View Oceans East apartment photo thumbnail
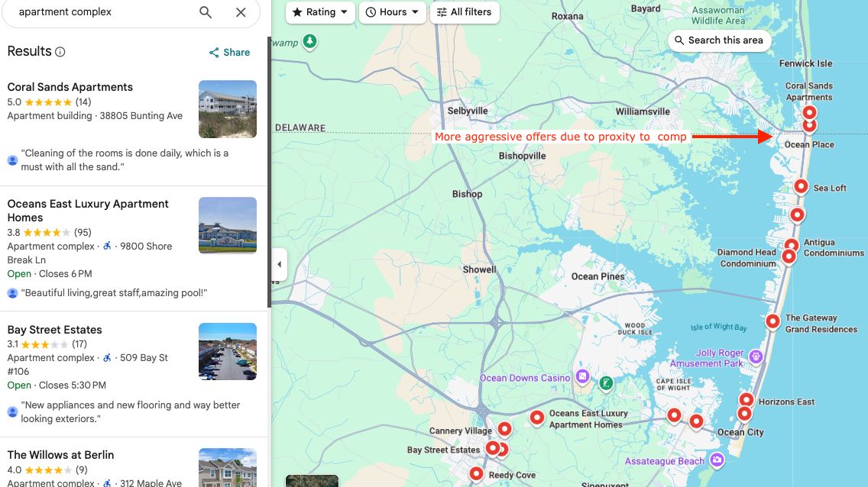Viewport: 868px width, 487px height. click(228, 225)
